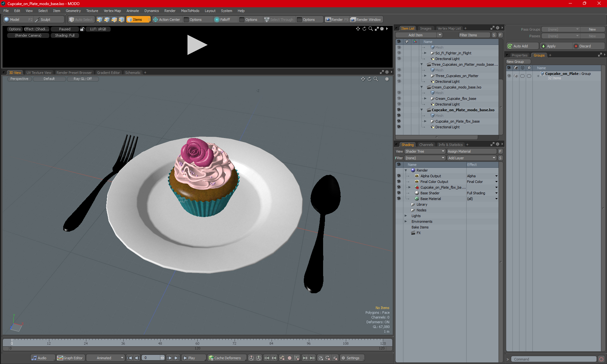
Task: Toggle Cupcake_on_Plate group visibility eye
Action: [509, 76]
